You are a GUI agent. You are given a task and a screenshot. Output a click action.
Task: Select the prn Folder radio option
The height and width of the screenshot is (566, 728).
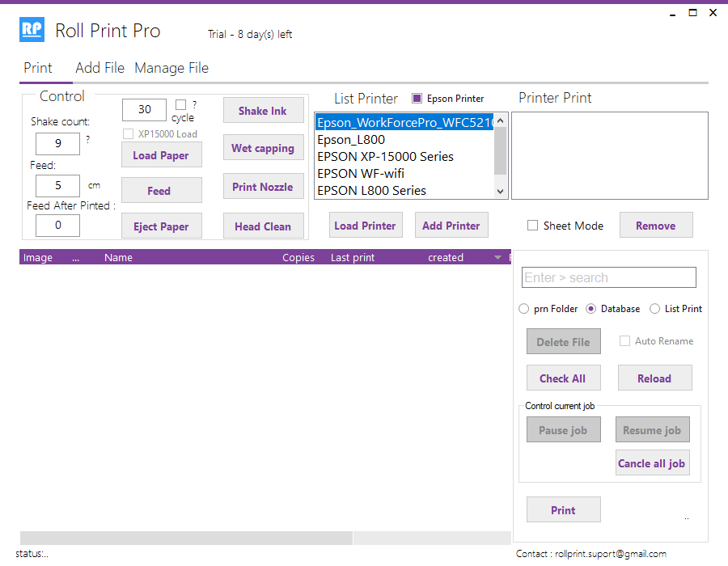[x=526, y=309]
